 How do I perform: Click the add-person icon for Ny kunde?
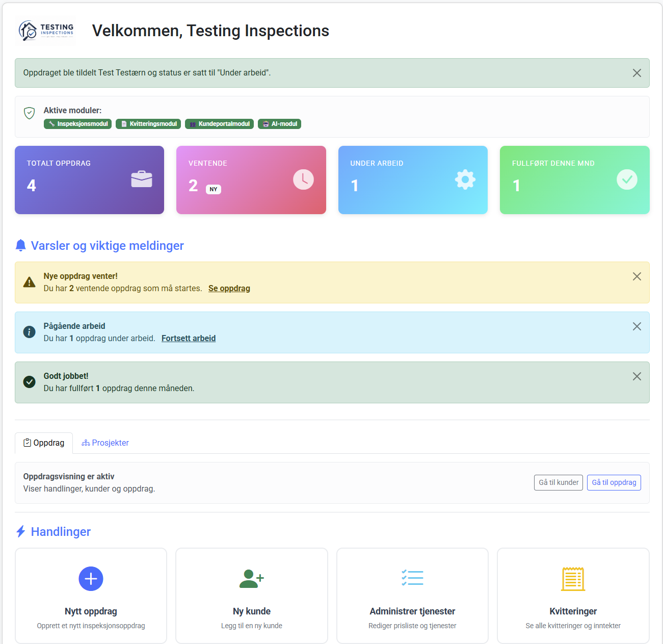click(x=252, y=579)
